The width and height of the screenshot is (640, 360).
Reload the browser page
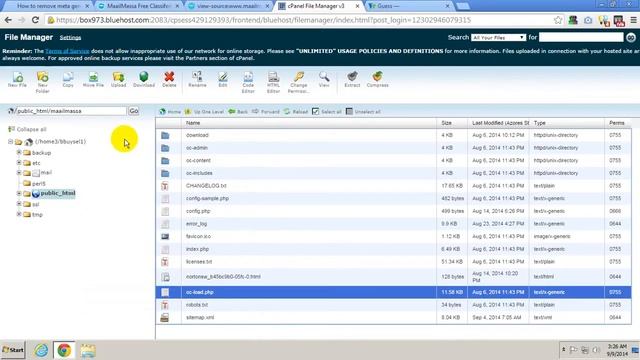click(35, 20)
